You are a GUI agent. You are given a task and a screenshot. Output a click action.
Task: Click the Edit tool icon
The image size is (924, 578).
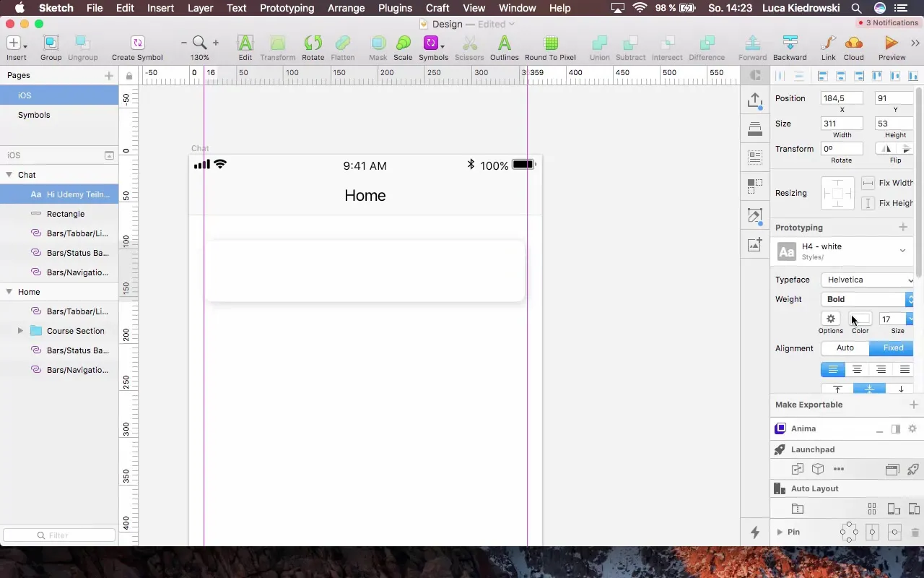click(x=245, y=43)
